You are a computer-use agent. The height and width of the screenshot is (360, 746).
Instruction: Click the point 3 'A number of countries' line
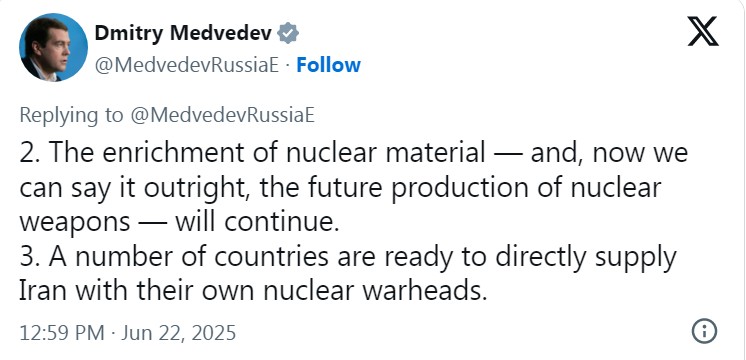(x=348, y=257)
